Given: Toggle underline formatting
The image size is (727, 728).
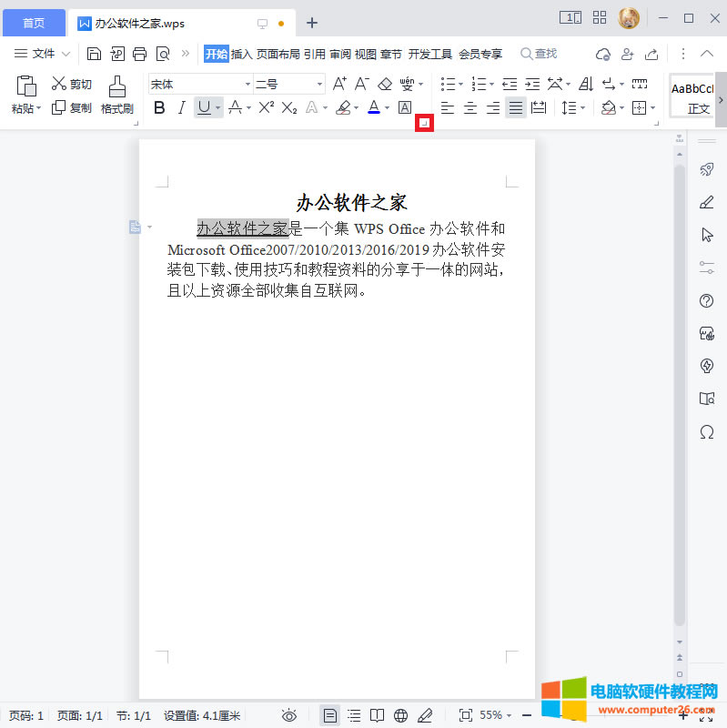Looking at the screenshot, I should 204,108.
